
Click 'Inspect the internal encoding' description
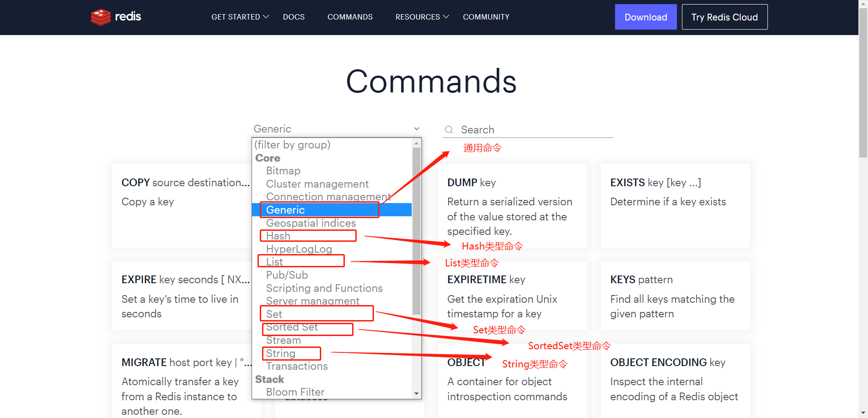674,389
